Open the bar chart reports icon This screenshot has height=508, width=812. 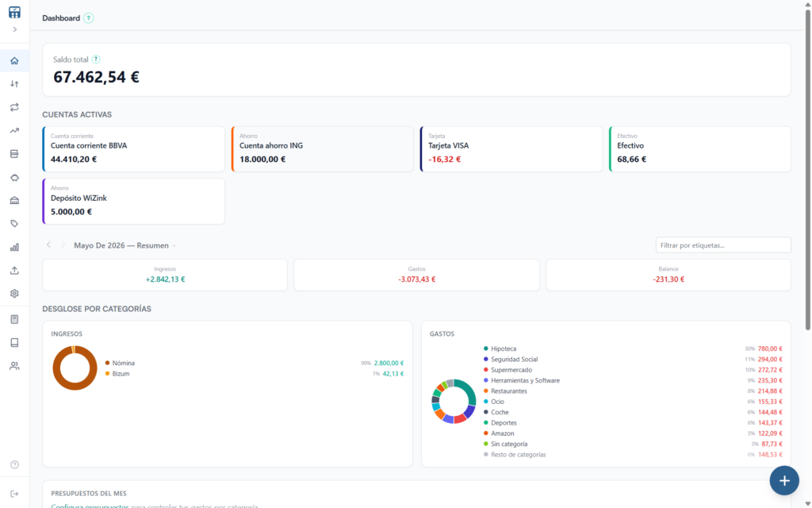(14, 248)
